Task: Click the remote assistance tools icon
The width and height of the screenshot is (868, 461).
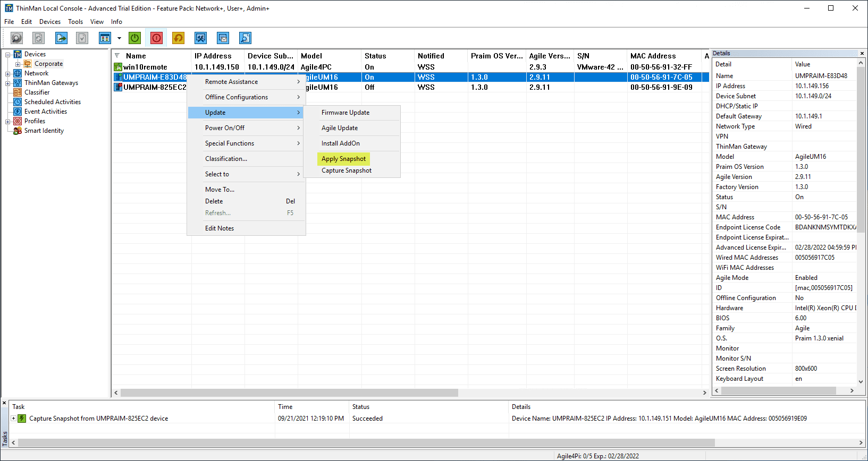Action: click(200, 38)
